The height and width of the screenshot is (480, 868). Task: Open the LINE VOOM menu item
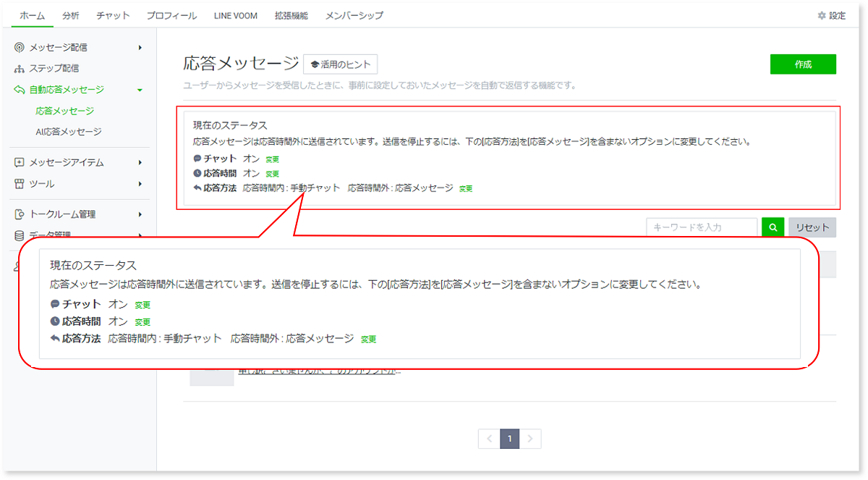(x=235, y=14)
